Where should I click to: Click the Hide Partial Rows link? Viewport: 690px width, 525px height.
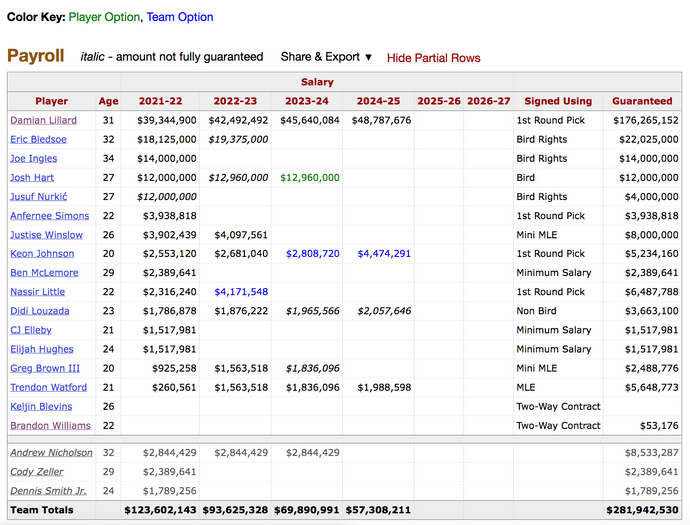(x=433, y=58)
